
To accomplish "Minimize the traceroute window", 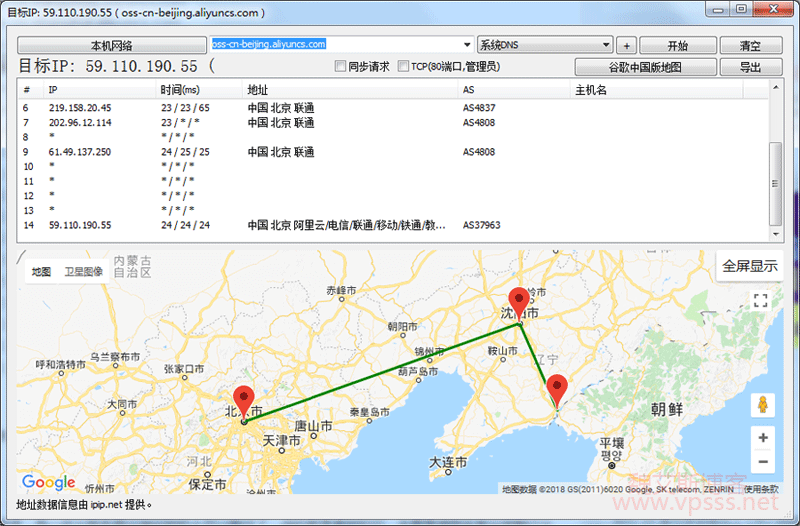I will click(x=717, y=9).
